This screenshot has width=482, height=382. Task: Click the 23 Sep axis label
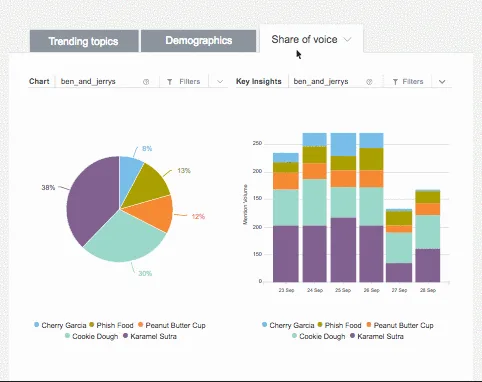coord(286,290)
